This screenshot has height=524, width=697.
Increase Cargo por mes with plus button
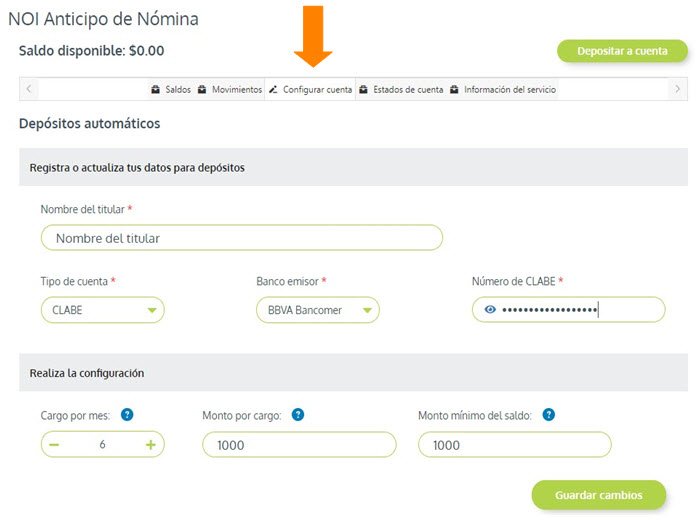pyautogui.click(x=151, y=444)
